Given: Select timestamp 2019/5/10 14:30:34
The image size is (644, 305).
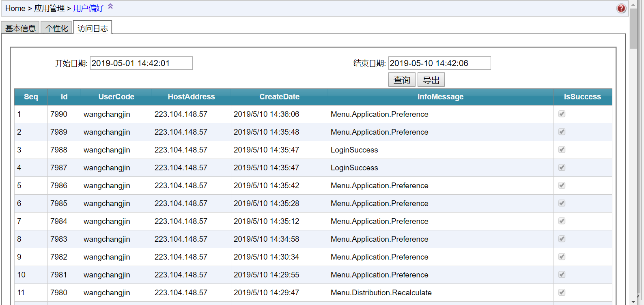Looking at the screenshot, I should pyautogui.click(x=266, y=257).
